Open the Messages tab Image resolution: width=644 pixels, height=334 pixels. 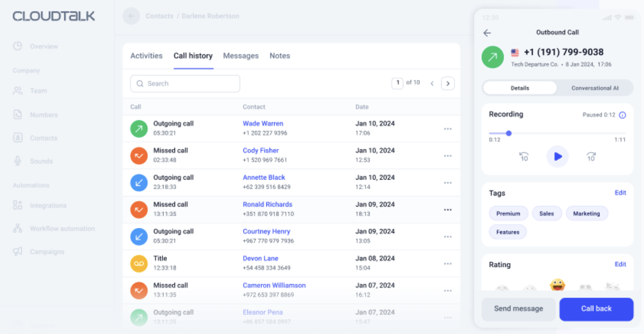coord(241,56)
